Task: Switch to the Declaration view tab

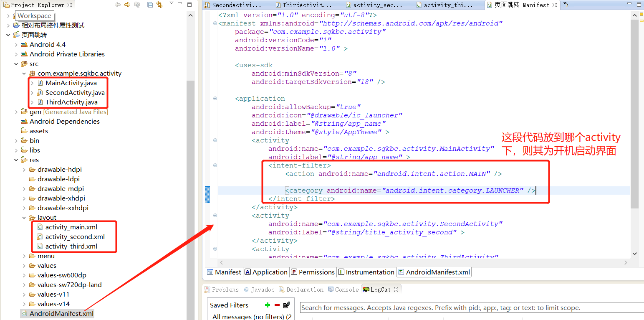Action: tap(301, 289)
